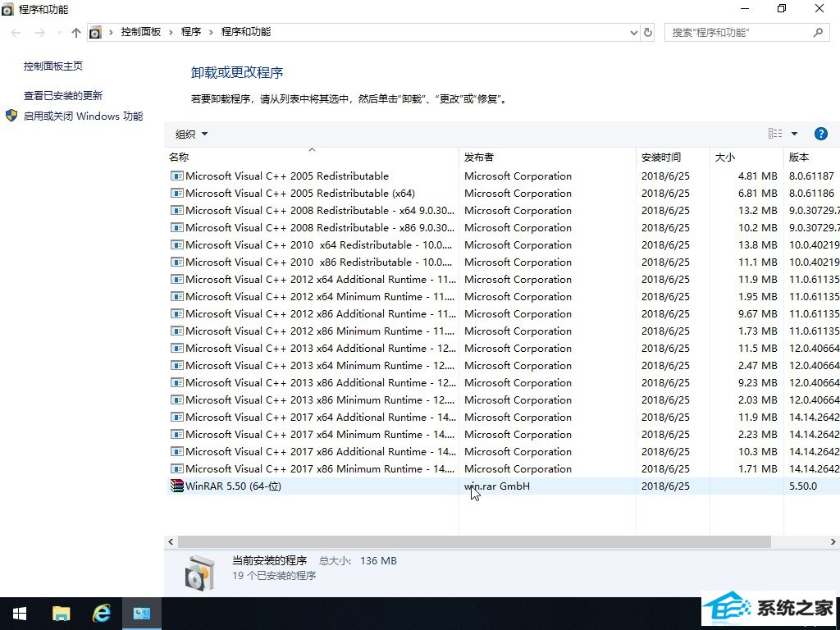Screen dimensions: 840x630
Task: Click the 控制面板 breadcrumb
Action: [x=141, y=32]
